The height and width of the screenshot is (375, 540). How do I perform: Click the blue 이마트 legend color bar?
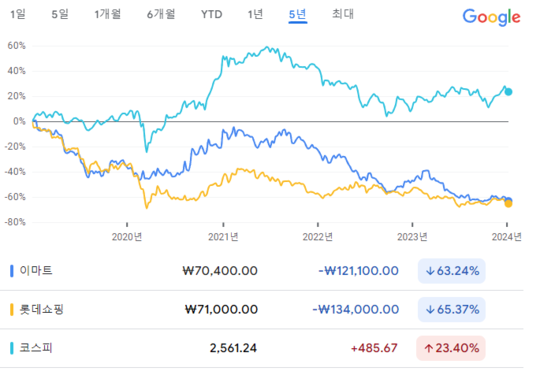12,271
